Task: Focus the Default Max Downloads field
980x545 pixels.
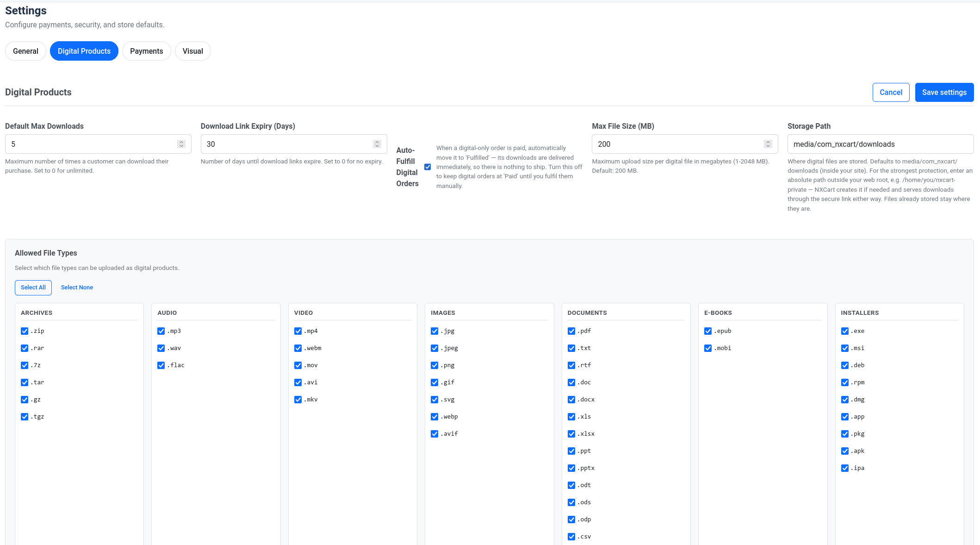Action: (x=98, y=144)
